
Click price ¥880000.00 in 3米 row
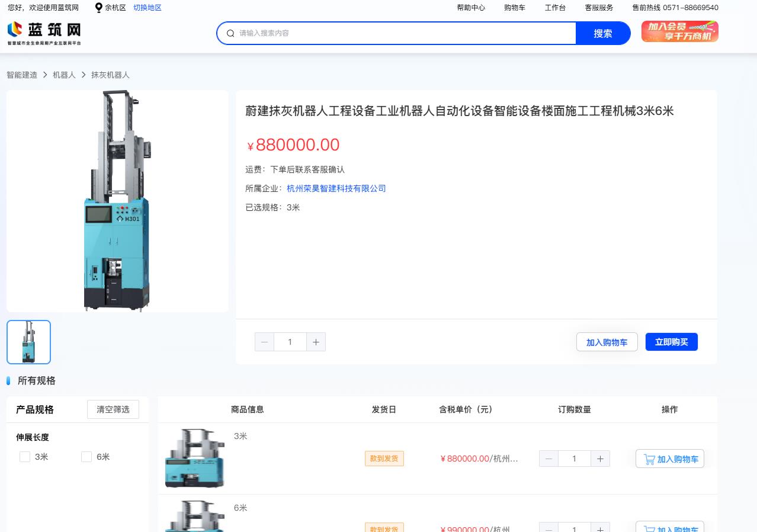(x=465, y=459)
